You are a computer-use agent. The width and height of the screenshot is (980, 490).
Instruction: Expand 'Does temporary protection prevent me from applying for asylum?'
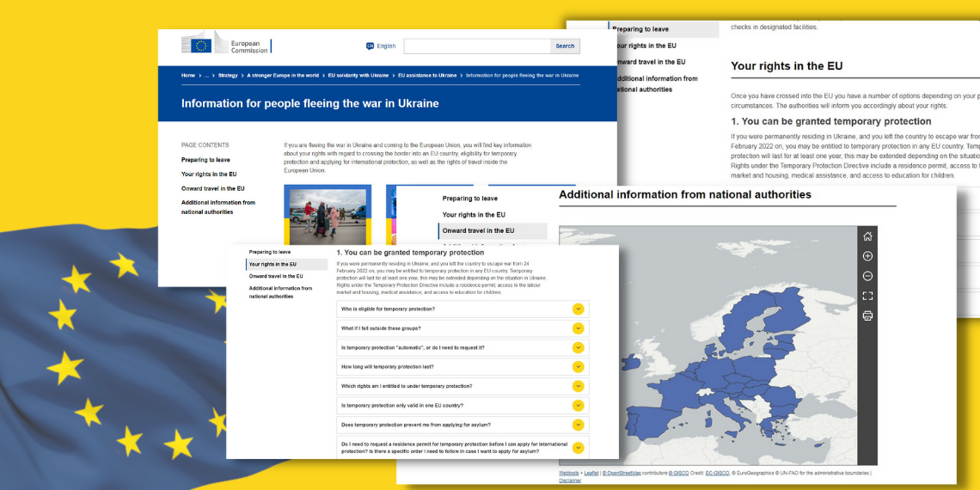point(578,425)
